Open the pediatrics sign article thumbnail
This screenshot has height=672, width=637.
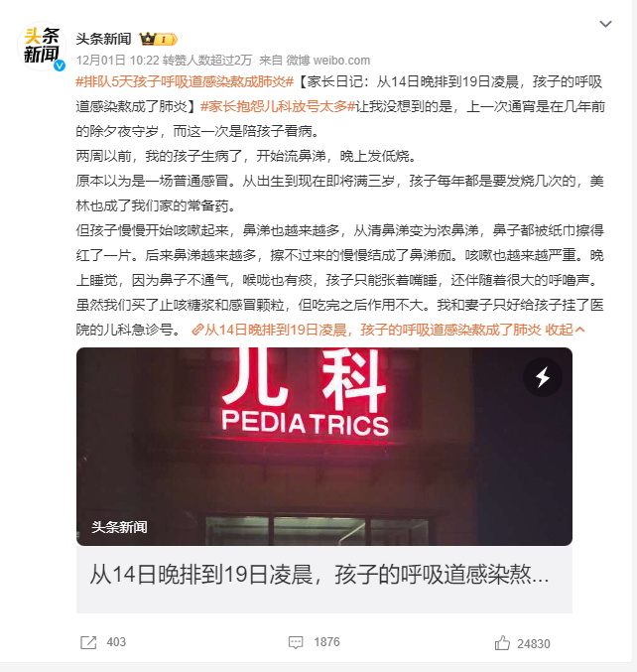click(324, 446)
